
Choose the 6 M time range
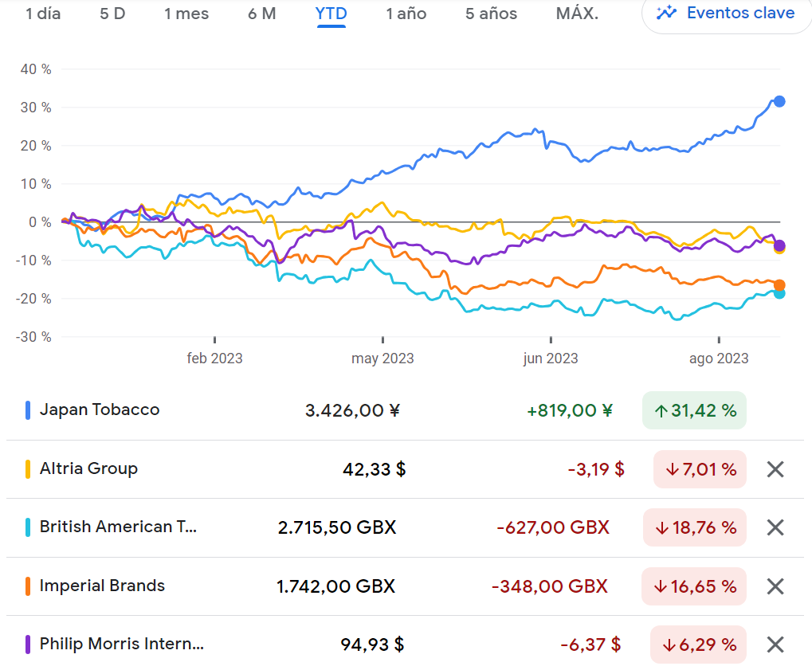tap(261, 14)
